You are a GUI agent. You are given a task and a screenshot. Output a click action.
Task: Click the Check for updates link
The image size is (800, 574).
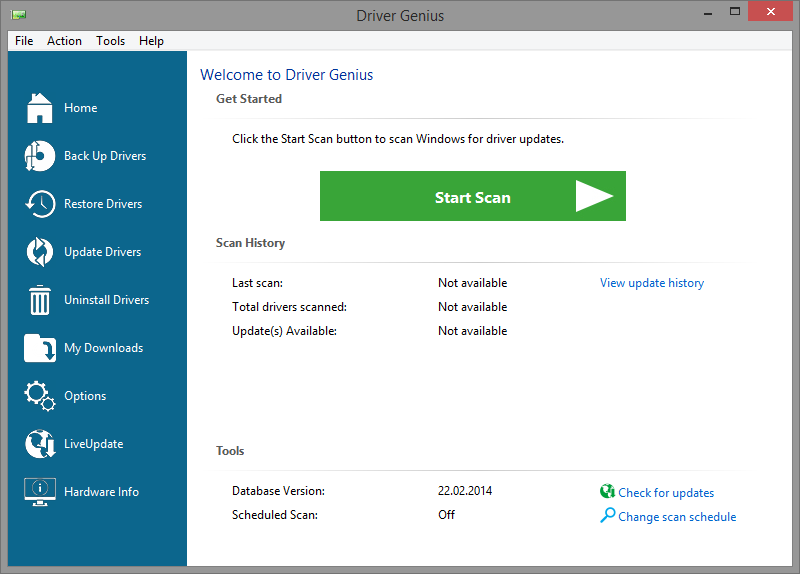tap(666, 493)
